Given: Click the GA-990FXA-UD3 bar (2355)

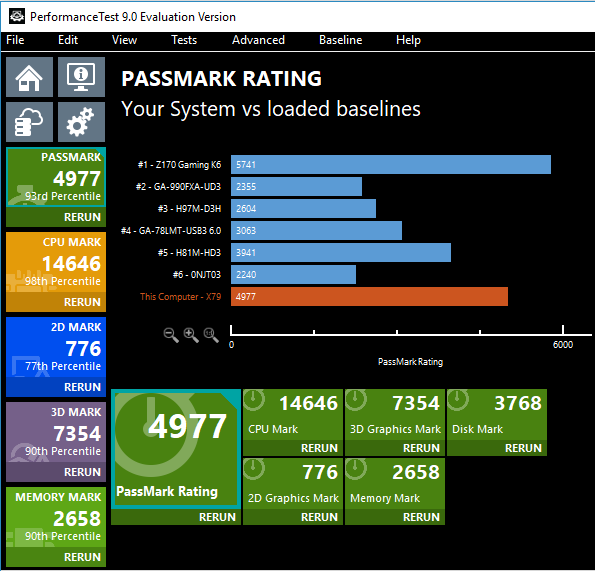Looking at the screenshot, I should [x=296, y=187].
